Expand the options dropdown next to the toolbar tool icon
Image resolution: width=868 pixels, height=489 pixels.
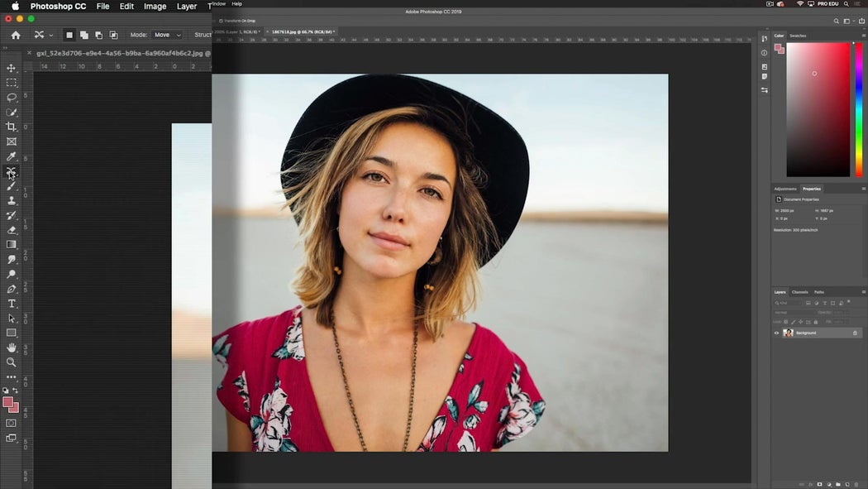(50, 35)
